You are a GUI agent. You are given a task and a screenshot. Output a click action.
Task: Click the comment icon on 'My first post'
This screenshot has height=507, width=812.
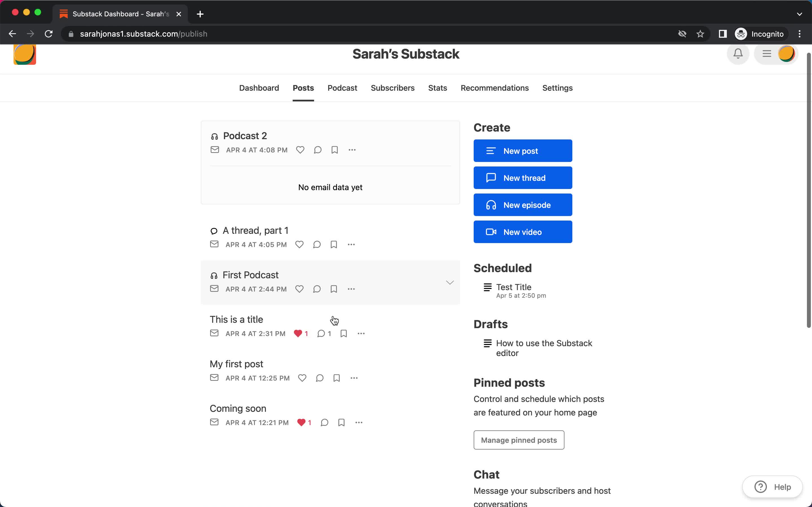pos(319,378)
